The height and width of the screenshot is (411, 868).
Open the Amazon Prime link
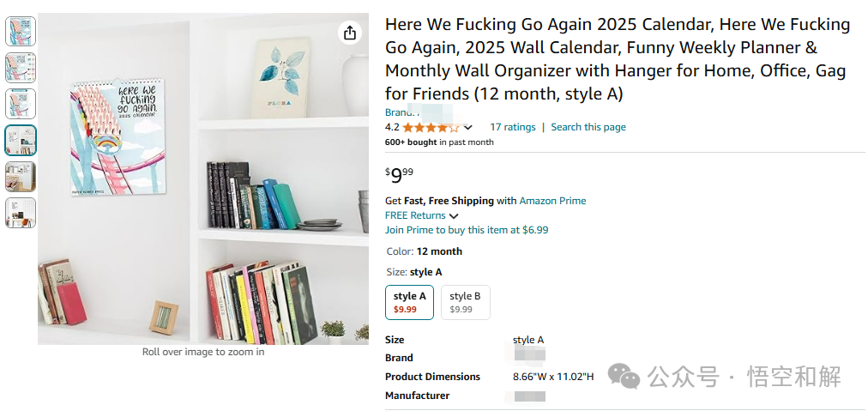[x=552, y=201]
